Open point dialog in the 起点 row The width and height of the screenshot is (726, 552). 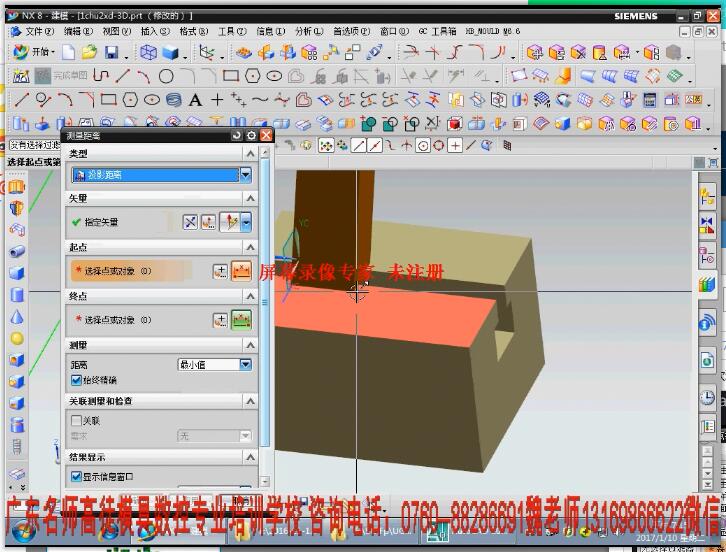tap(220, 271)
